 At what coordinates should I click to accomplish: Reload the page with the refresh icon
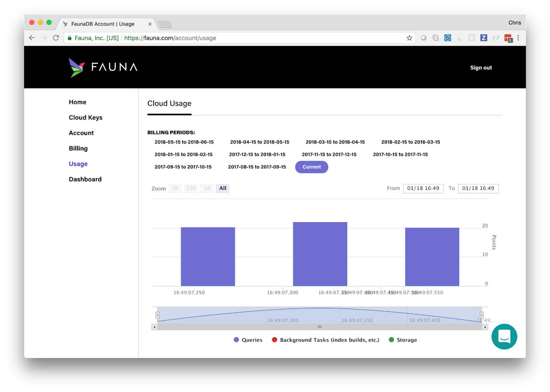(56, 38)
